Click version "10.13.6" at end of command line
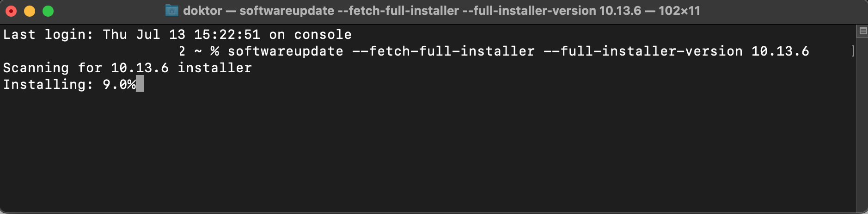 click(780, 51)
